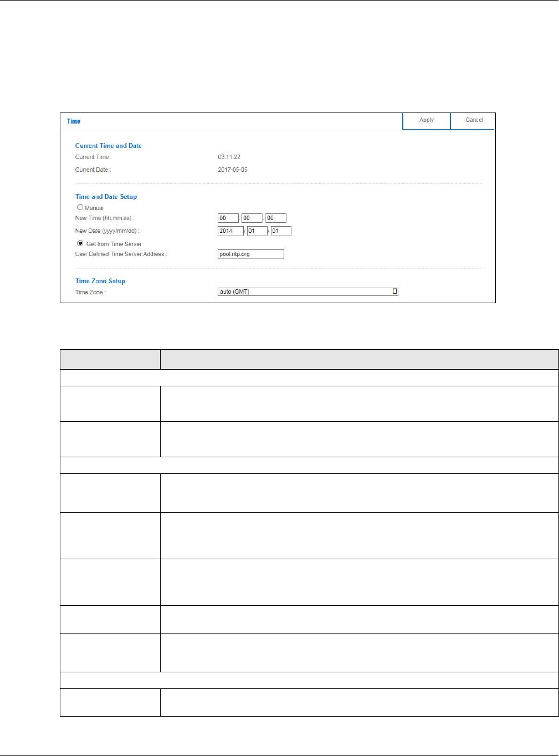Screen dimensions: 559x756
Task: Click the current time value 03:11:22
Action: point(229,157)
